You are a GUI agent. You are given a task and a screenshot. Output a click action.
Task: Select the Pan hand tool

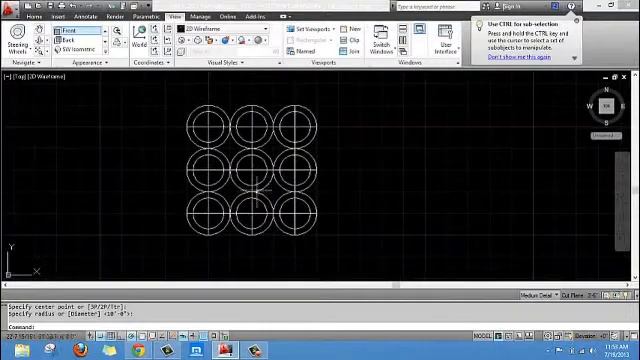pyautogui.click(x=39, y=29)
